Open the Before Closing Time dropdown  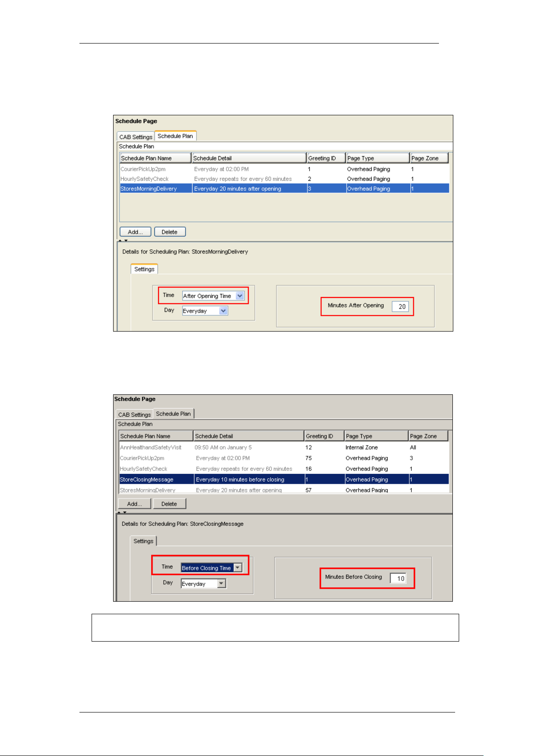point(211,568)
